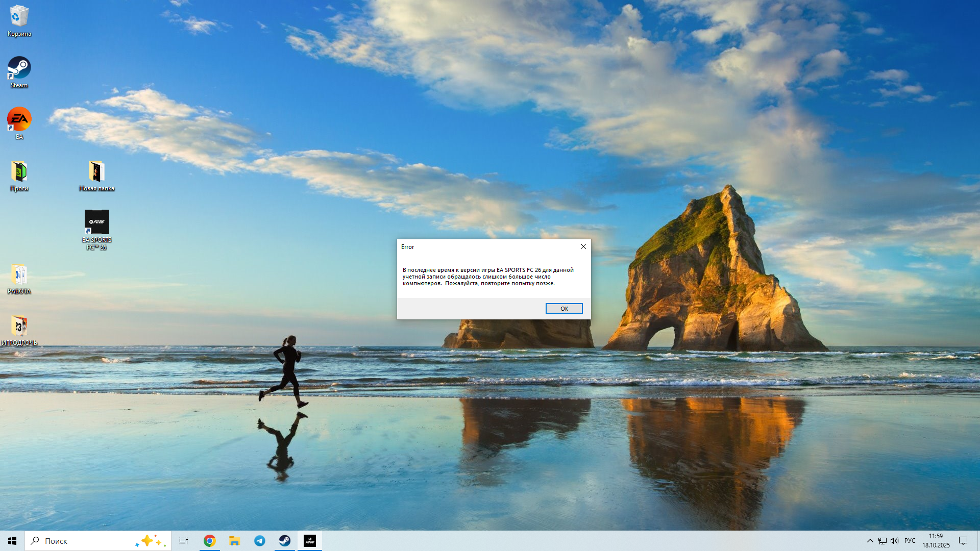The image size is (980, 551).
Task: Select the EA SPORTS FC 26 desktop shortcut
Action: tap(96, 230)
